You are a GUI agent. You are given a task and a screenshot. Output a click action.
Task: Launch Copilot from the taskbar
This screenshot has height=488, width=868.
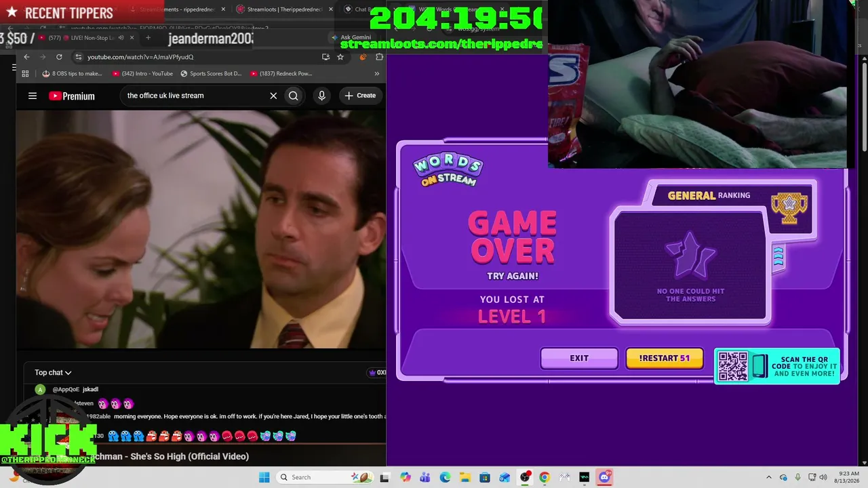406,477
